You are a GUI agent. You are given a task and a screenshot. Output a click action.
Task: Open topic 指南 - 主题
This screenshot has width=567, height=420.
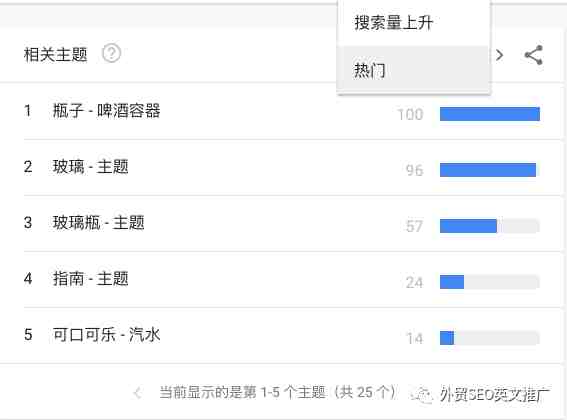pyautogui.click(x=91, y=279)
